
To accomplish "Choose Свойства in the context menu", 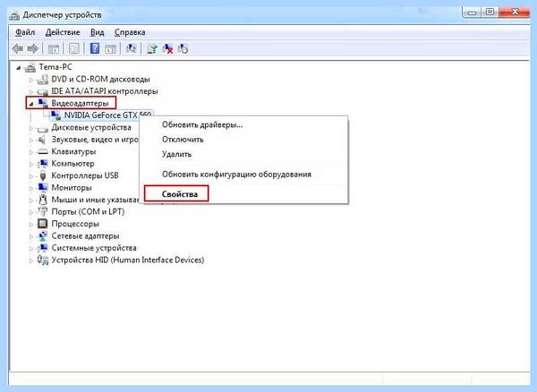I will [x=180, y=194].
